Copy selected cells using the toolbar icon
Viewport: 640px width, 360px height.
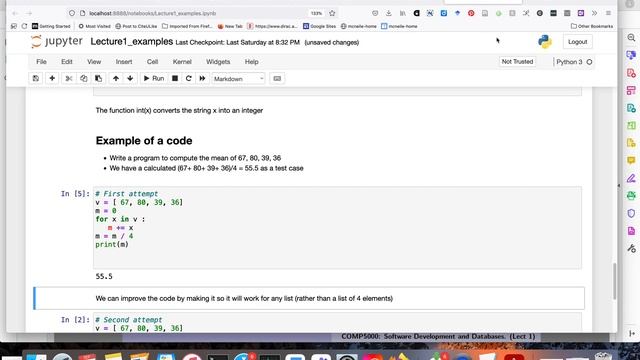(84, 78)
